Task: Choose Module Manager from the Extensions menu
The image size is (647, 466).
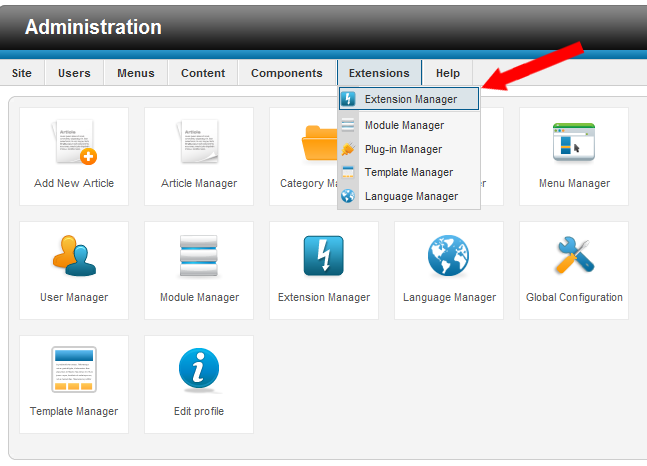Action: [404, 125]
